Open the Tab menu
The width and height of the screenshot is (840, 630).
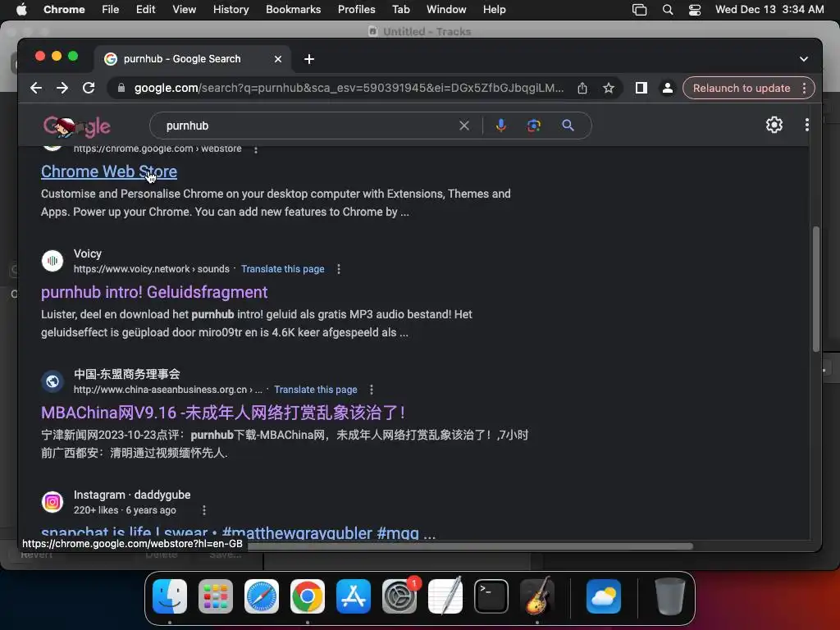[x=400, y=10]
